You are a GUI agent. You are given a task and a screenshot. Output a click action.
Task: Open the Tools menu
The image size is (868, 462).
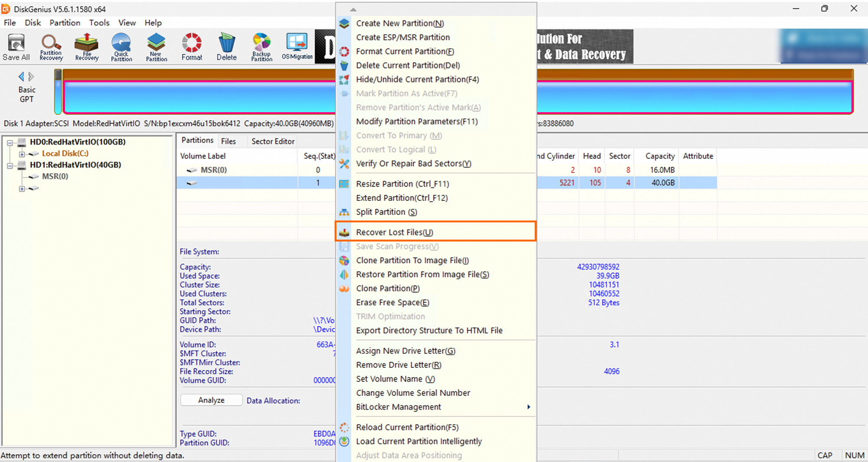pos(99,23)
